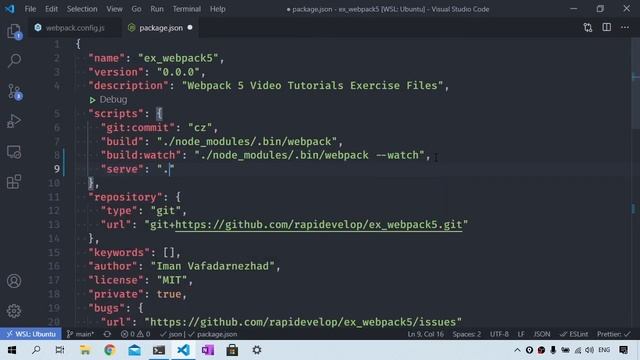Open Microsoft Store from the taskbar
This screenshot has width=640, height=360.
232,350
